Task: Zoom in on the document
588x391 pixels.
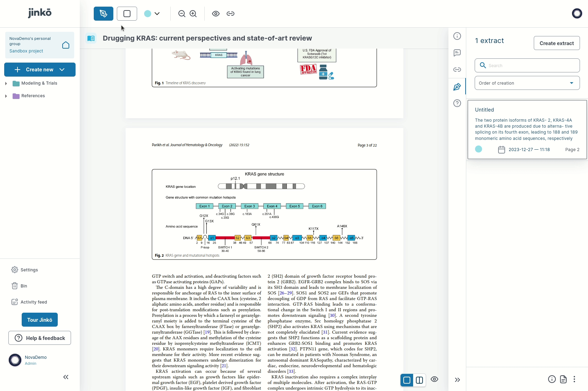Action: (x=193, y=14)
